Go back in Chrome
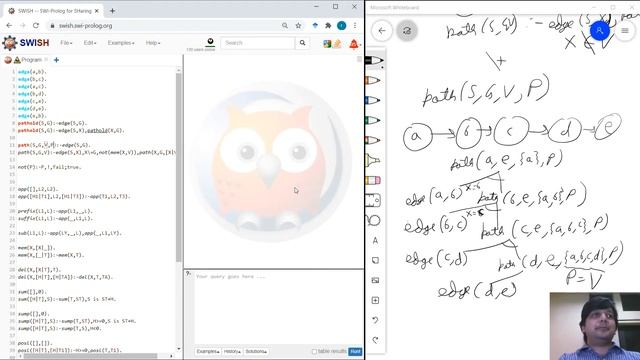 coord(9,25)
